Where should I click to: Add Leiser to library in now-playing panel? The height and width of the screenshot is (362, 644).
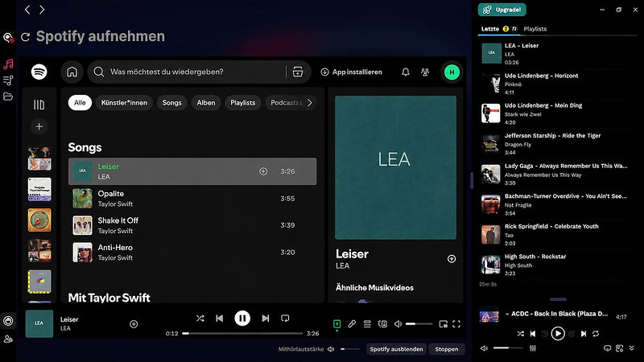452,259
